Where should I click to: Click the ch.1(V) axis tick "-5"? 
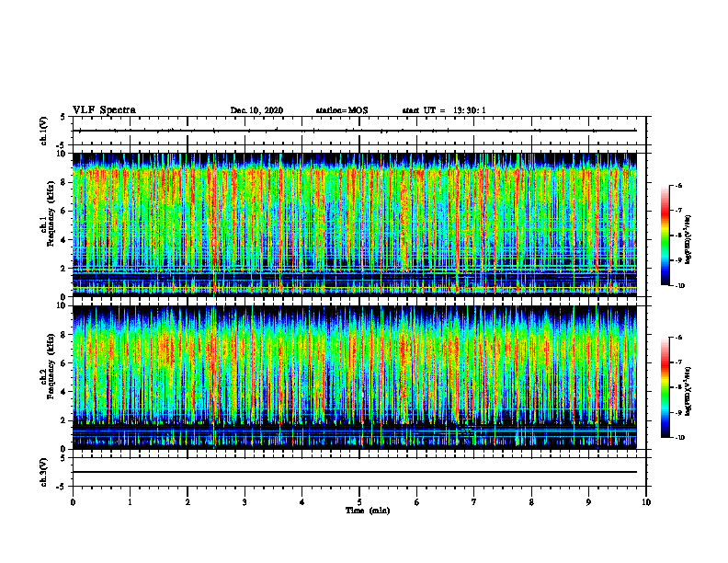pos(62,145)
